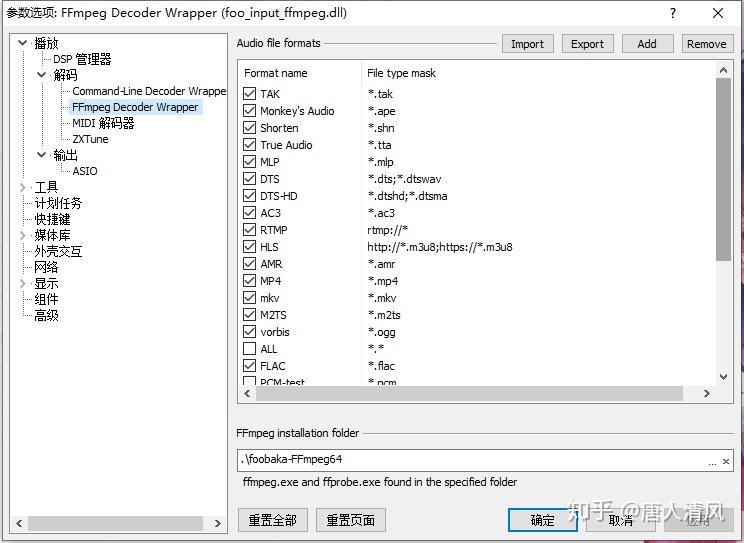Viewport: 744px width, 543px height.
Task: Click the Import button
Action: [x=527, y=44]
